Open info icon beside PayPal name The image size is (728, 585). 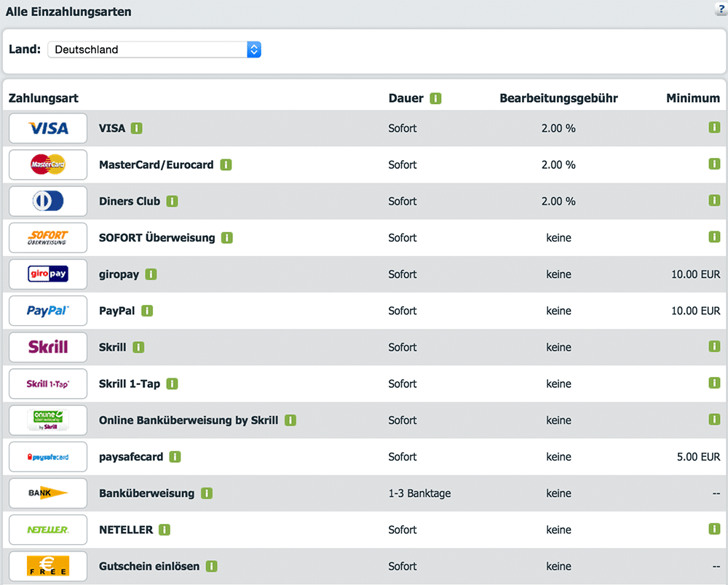(x=147, y=311)
